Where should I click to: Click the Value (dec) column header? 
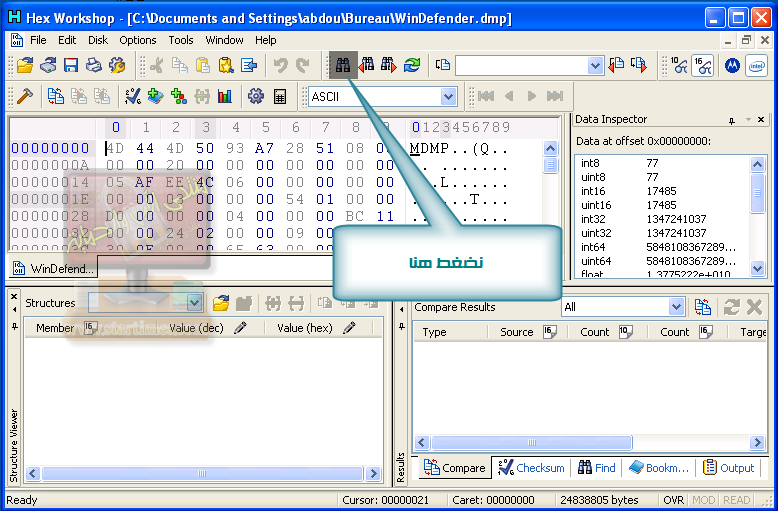pos(207,328)
